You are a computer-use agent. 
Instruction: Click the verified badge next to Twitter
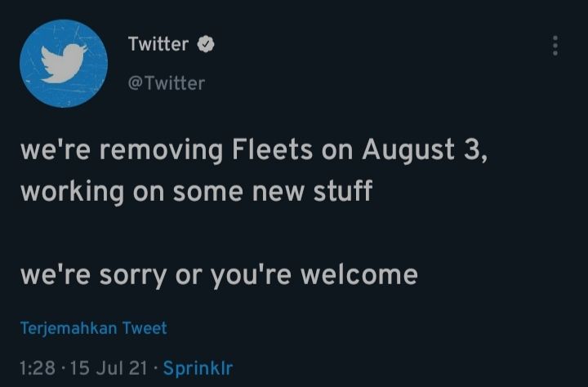207,44
